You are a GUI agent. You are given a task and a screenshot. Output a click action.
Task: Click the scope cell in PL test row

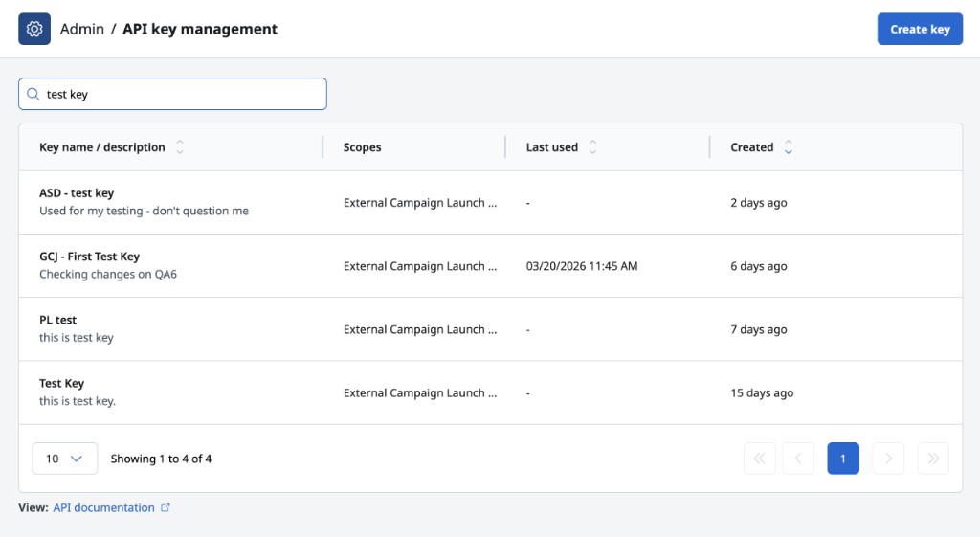coord(420,329)
